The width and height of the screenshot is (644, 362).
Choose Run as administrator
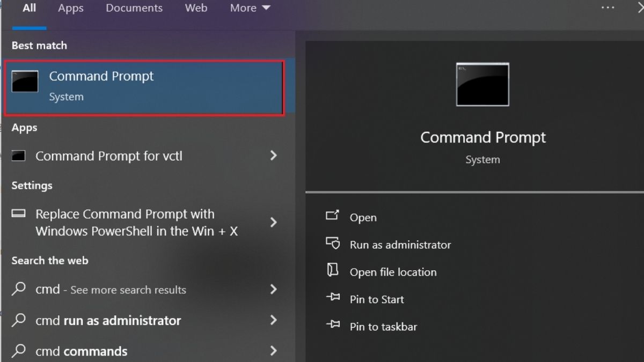pyautogui.click(x=400, y=245)
